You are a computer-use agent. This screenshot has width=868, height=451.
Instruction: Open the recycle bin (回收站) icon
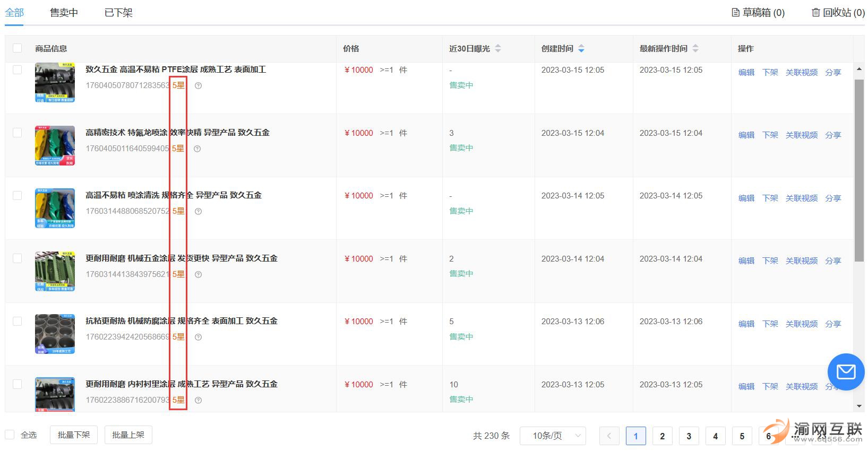click(815, 12)
